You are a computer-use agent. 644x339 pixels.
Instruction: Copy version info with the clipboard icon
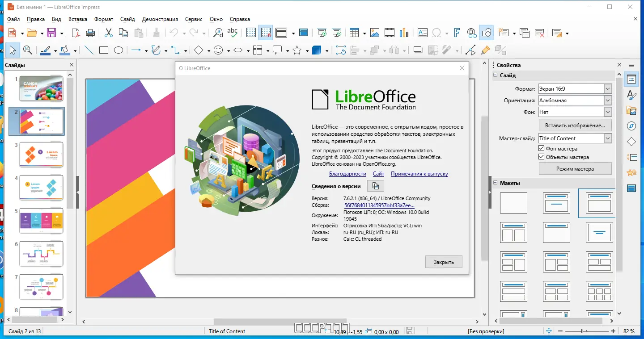tap(376, 186)
